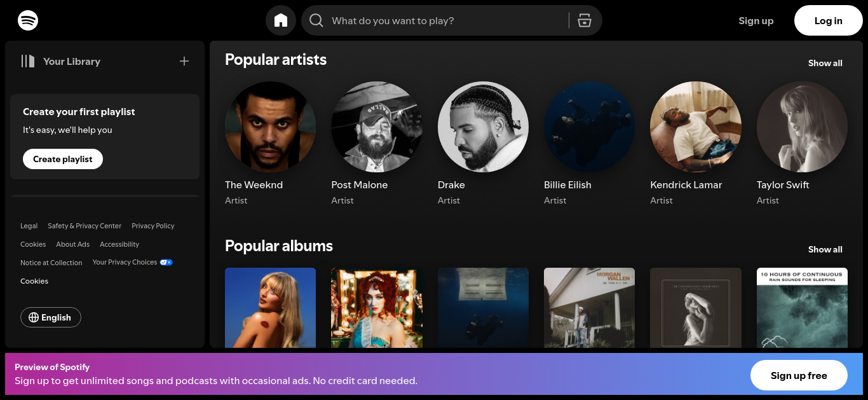This screenshot has width=868, height=400.
Task: Open the Accessibility link
Action: 119,244
